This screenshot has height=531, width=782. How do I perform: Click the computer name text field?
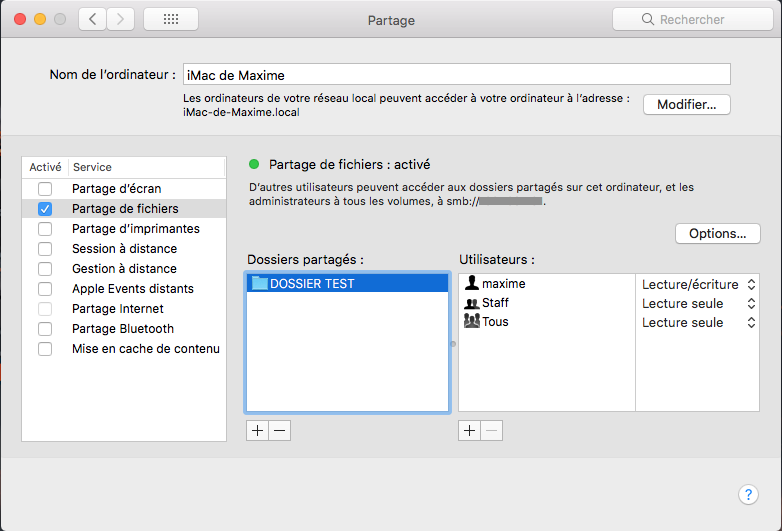click(457, 75)
